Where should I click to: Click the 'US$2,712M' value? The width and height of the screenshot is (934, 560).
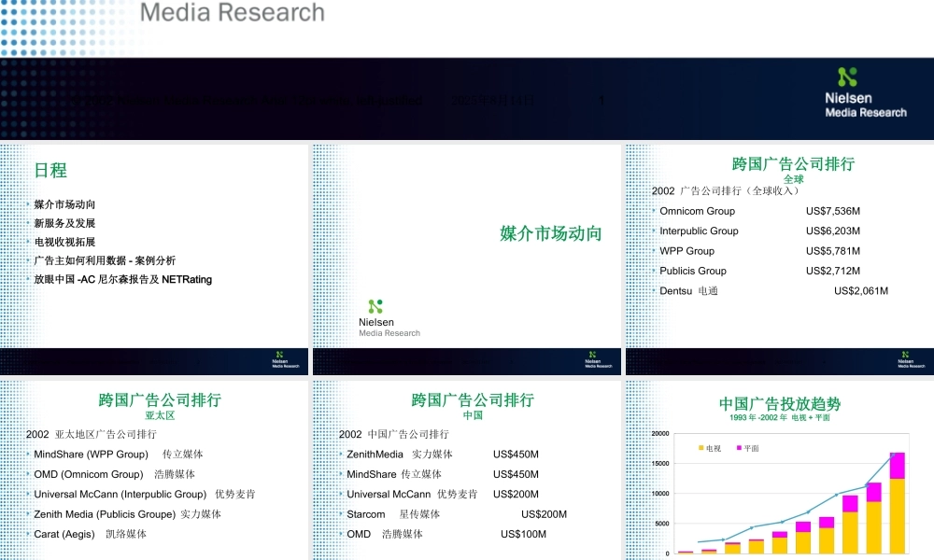pyautogui.click(x=833, y=271)
